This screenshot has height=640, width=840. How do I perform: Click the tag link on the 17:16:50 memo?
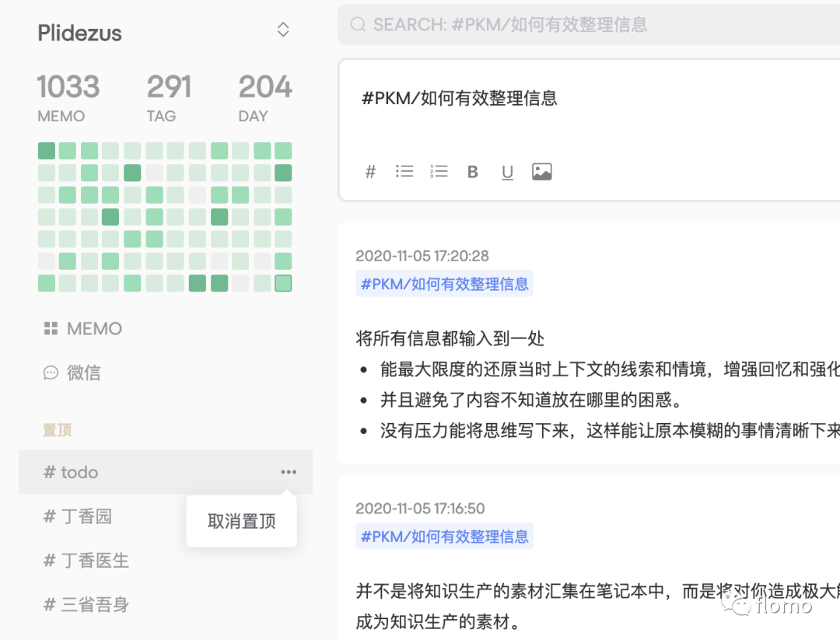[x=444, y=536]
